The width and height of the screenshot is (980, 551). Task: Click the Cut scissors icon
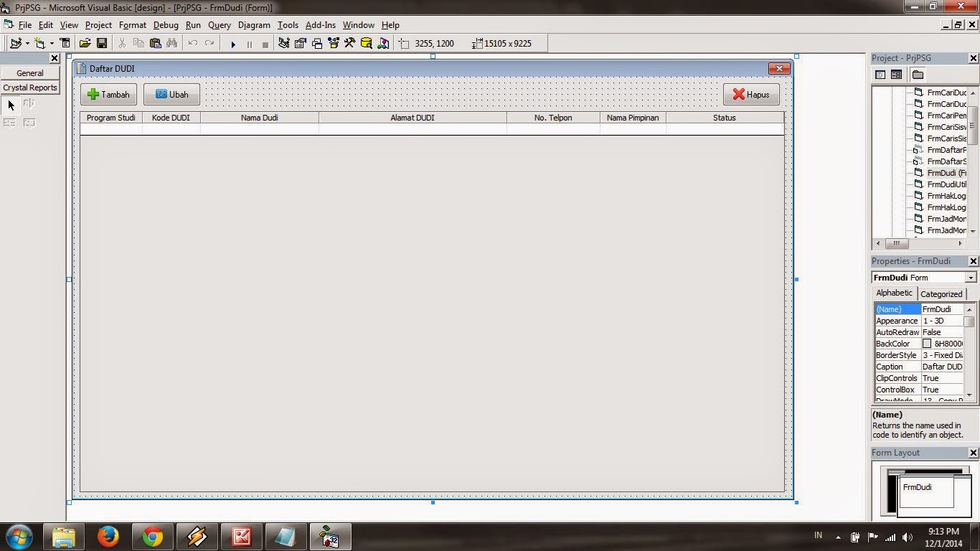pyautogui.click(x=122, y=43)
